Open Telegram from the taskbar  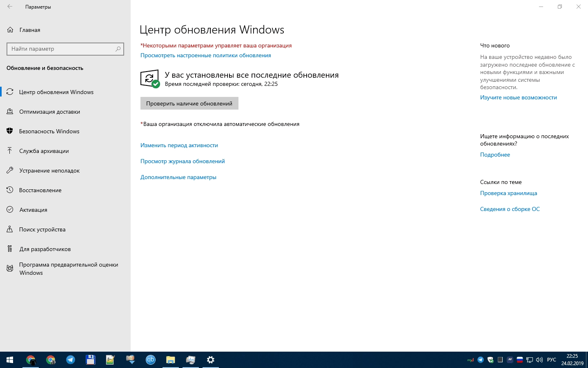tap(71, 360)
